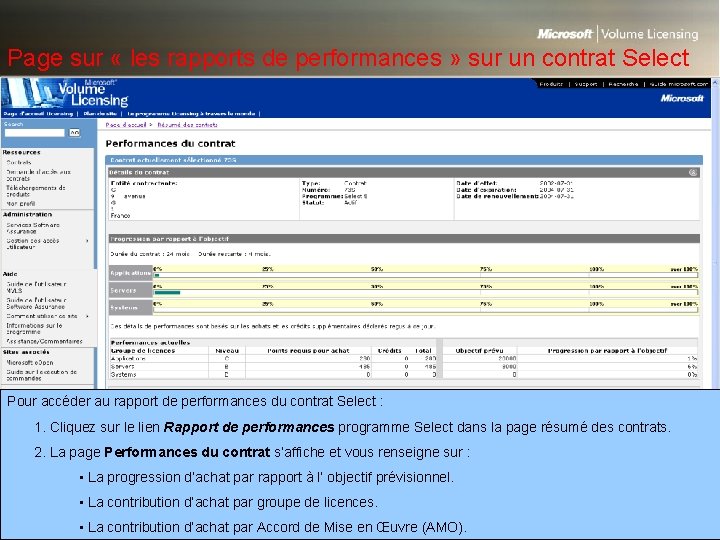Collapse the Détails du contrat section

point(693,173)
